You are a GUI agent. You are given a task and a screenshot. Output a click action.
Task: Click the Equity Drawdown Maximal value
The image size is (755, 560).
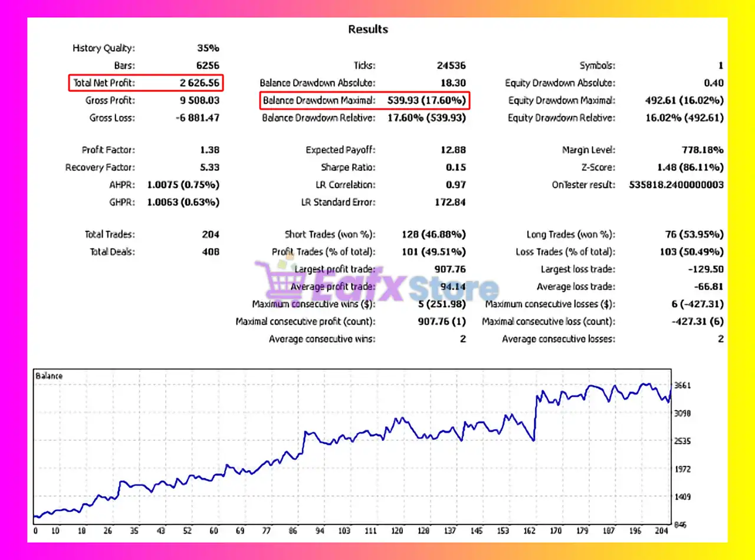[684, 101]
